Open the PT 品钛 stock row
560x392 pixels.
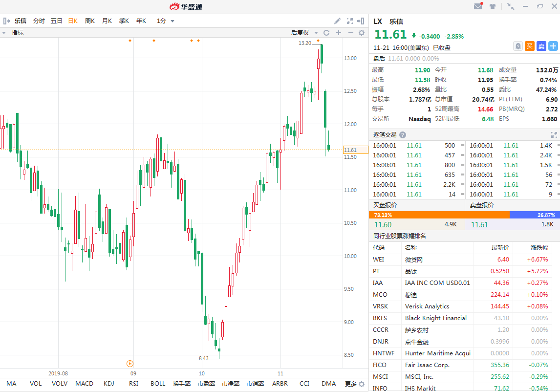[460, 271]
